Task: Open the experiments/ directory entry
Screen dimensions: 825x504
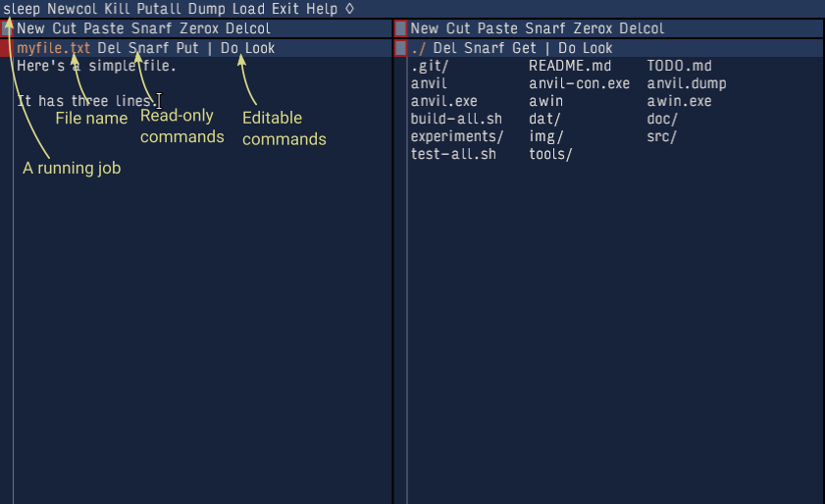Action: point(457,136)
